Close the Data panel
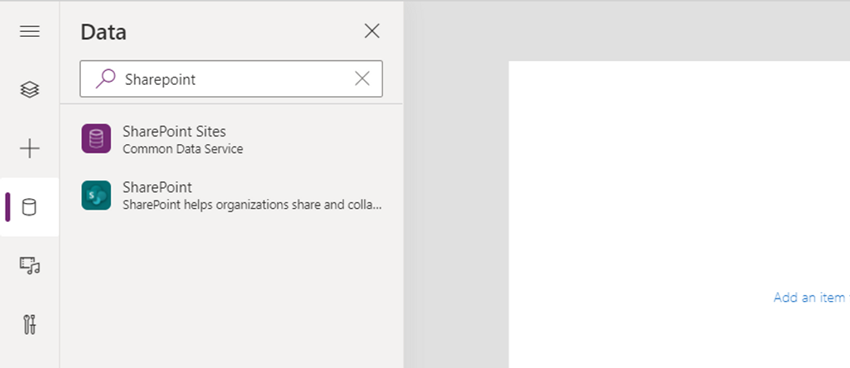This screenshot has width=850, height=368. click(372, 31)
